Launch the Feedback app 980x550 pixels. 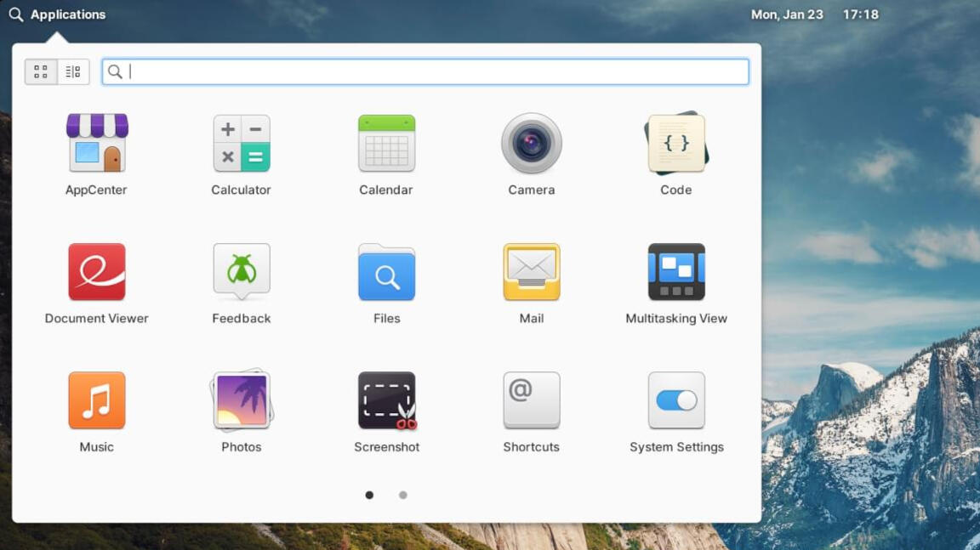click(x=241, y=272)
